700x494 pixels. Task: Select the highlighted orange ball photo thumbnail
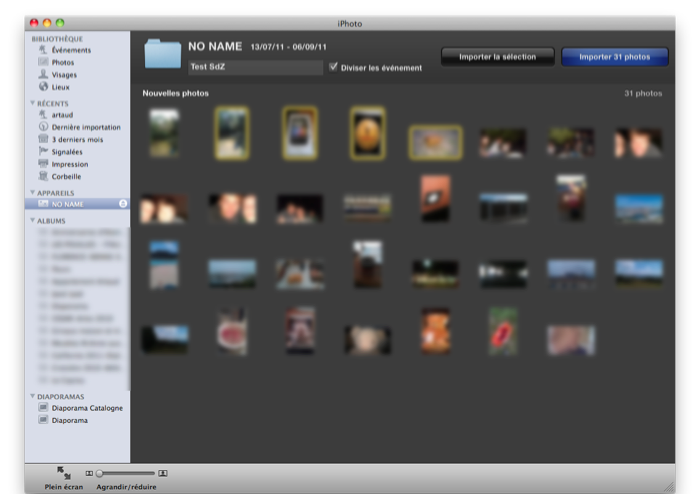[367, 133]
